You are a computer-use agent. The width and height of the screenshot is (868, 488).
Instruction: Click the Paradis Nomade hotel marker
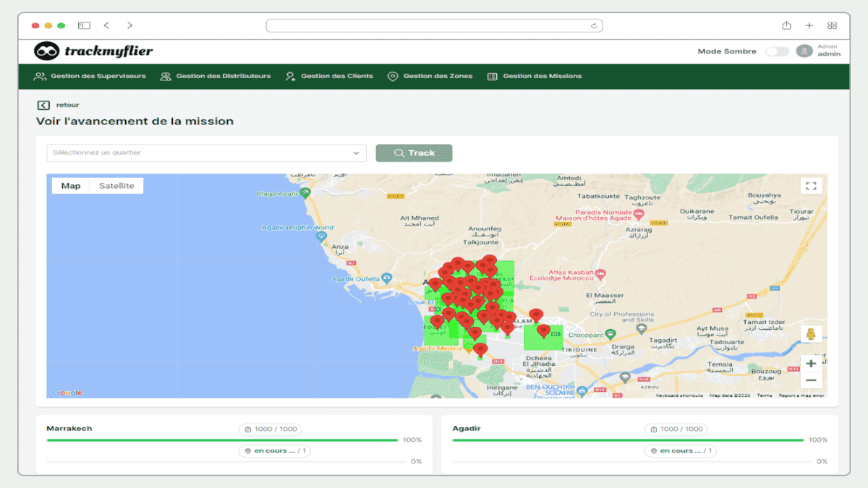638,214
